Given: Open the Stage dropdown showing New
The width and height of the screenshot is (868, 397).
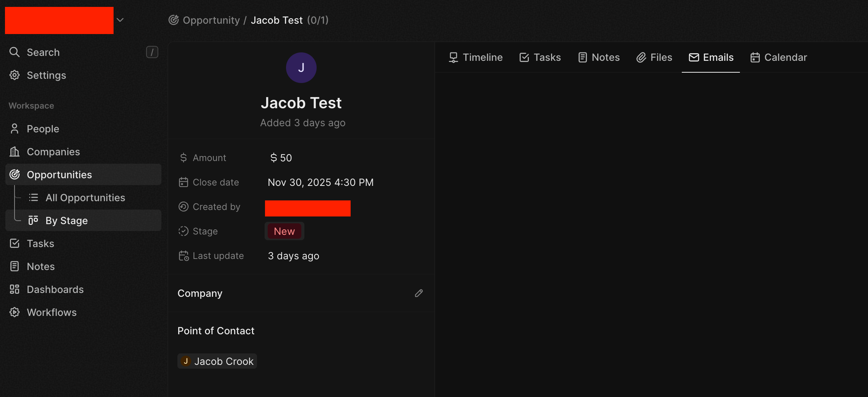Looking at the screenshot, I should click(x=284, y=231).
